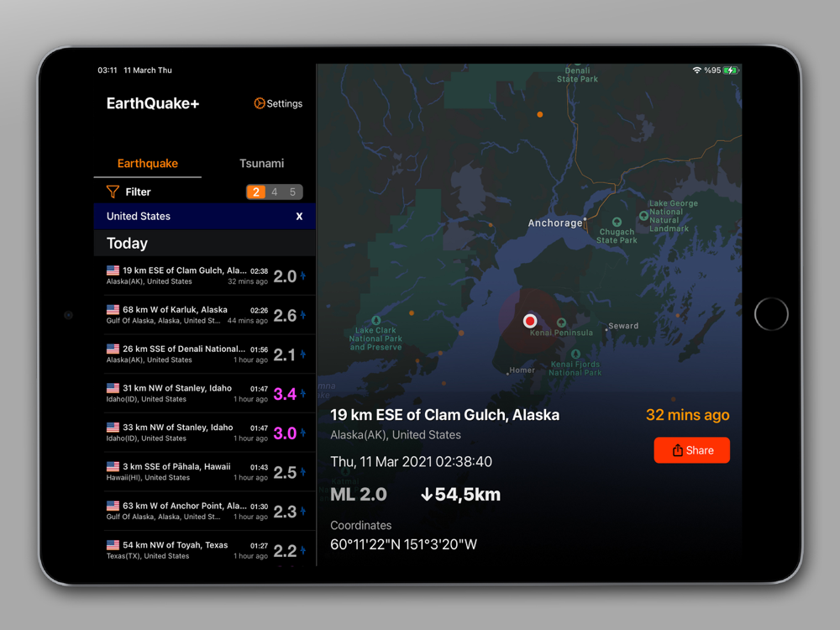Click the EarthQuake+ app title
Viewport: 840px width, 630px height.
153,103
